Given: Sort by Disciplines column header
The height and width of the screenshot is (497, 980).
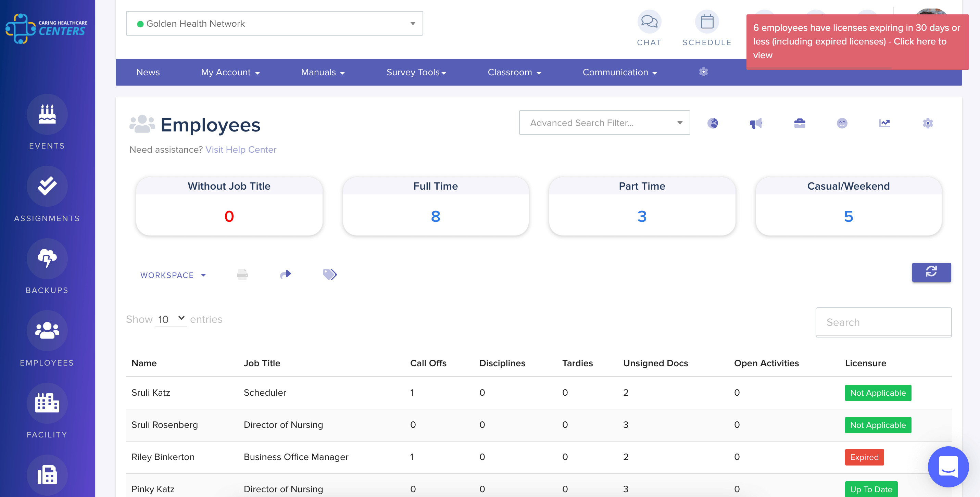Looking at the screenshot, I should coord(502,363).
